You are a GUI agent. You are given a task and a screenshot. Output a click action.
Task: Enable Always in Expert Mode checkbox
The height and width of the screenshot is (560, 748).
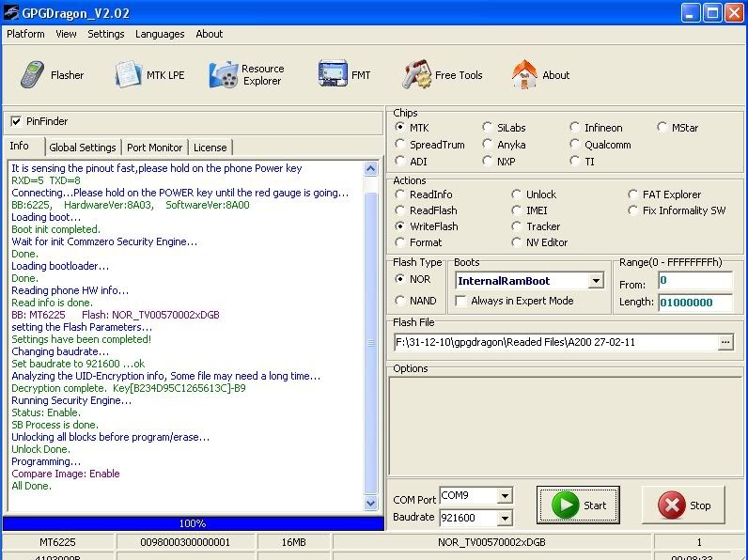point(460,301)
